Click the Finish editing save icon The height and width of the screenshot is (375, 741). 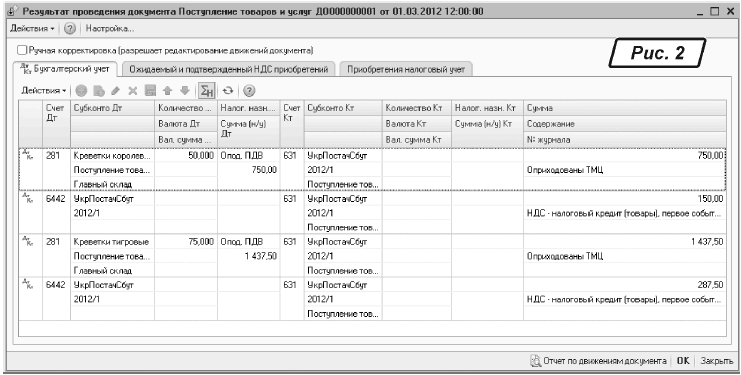[150, 91]
